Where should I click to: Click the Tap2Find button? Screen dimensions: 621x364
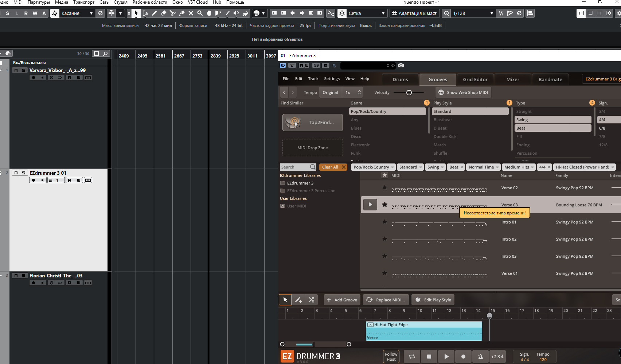(313, 122)
